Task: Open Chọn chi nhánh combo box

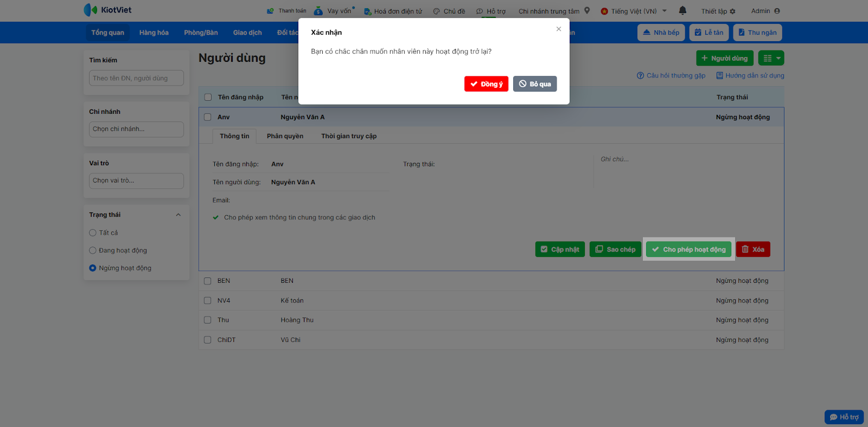Action: pos(136,129)
